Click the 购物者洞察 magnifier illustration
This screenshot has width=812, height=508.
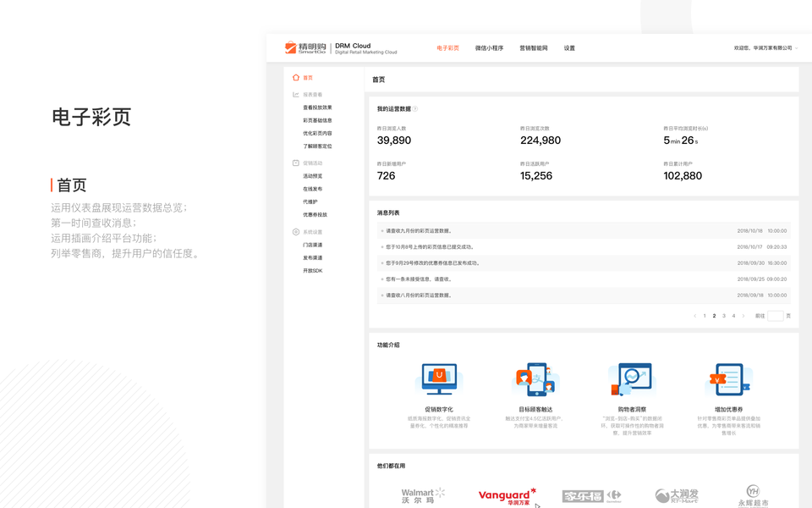(632, 380)
